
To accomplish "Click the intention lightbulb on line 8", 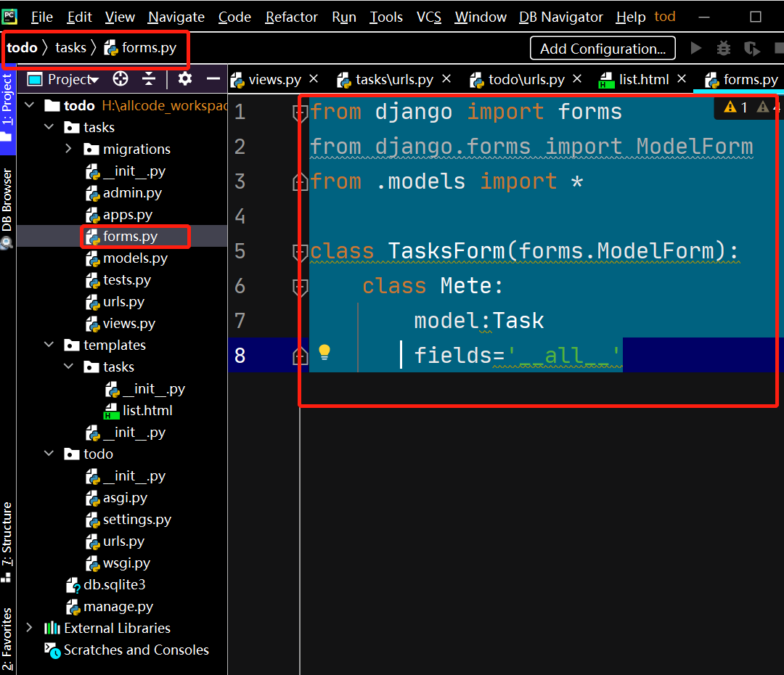I will pos(324,353).
